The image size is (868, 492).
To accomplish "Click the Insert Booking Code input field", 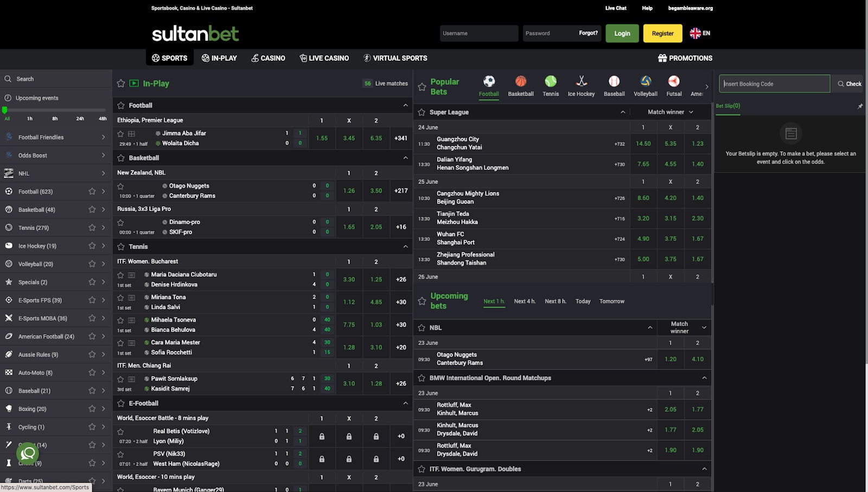I will 774,84.
